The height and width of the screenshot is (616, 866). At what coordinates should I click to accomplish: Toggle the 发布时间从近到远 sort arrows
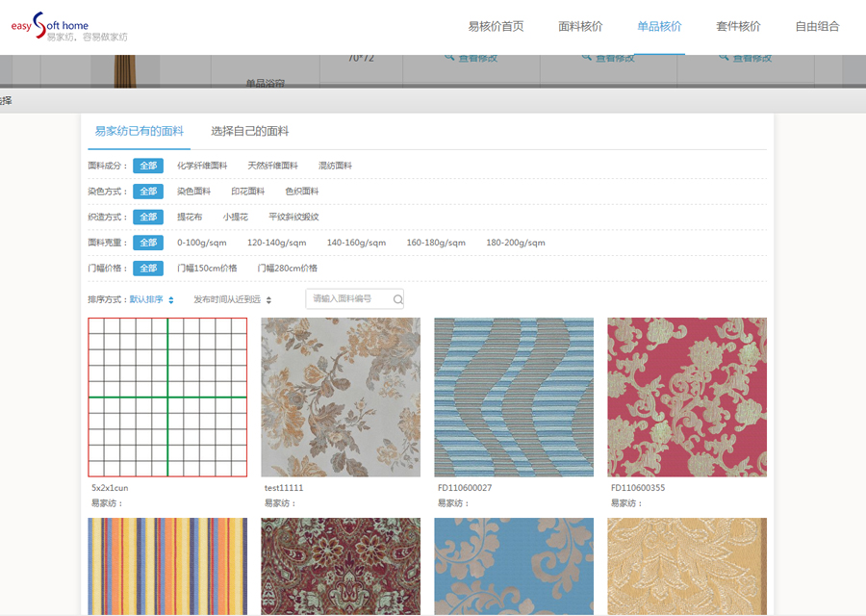[269, 300]
